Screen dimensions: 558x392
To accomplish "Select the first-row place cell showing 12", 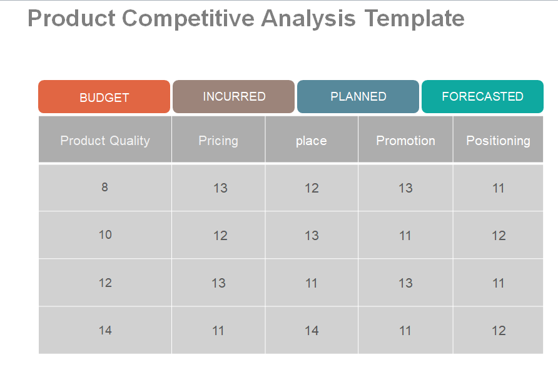I will point(312,188).
